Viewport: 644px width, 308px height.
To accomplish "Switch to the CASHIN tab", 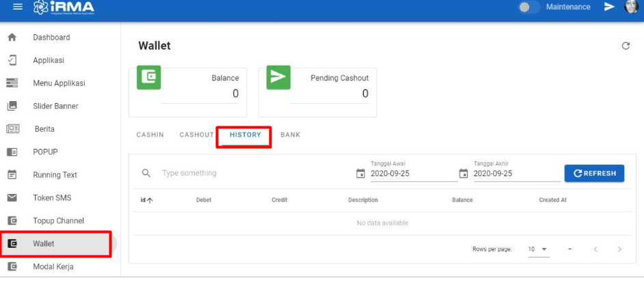I will [x=150, y=135].
